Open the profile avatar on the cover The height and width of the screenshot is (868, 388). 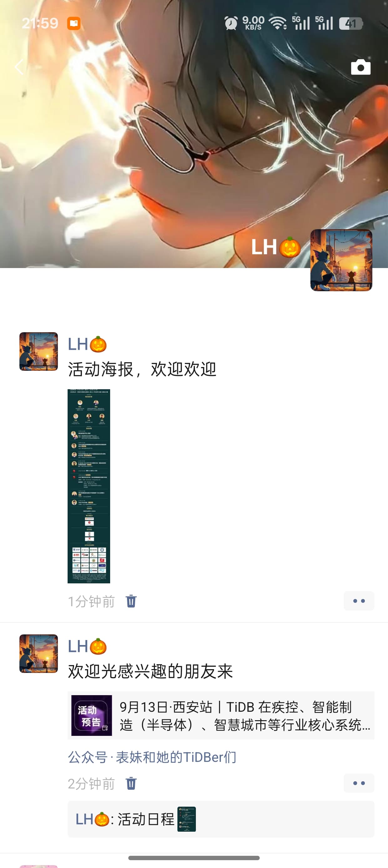point(341,260)
